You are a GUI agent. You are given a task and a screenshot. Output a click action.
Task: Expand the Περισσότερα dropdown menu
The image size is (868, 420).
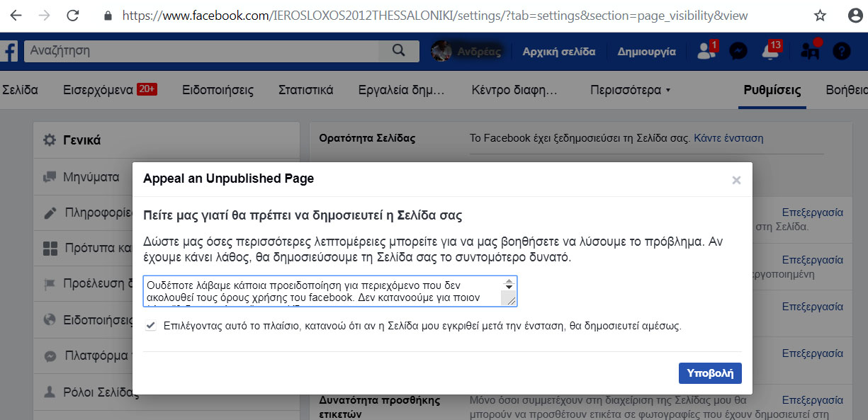point(630,90)
